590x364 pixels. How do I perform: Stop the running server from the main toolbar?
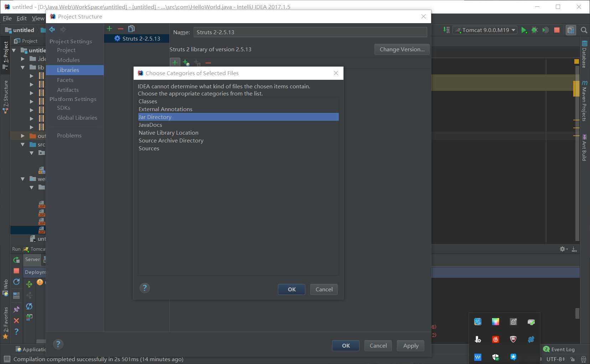pos(557,30)
